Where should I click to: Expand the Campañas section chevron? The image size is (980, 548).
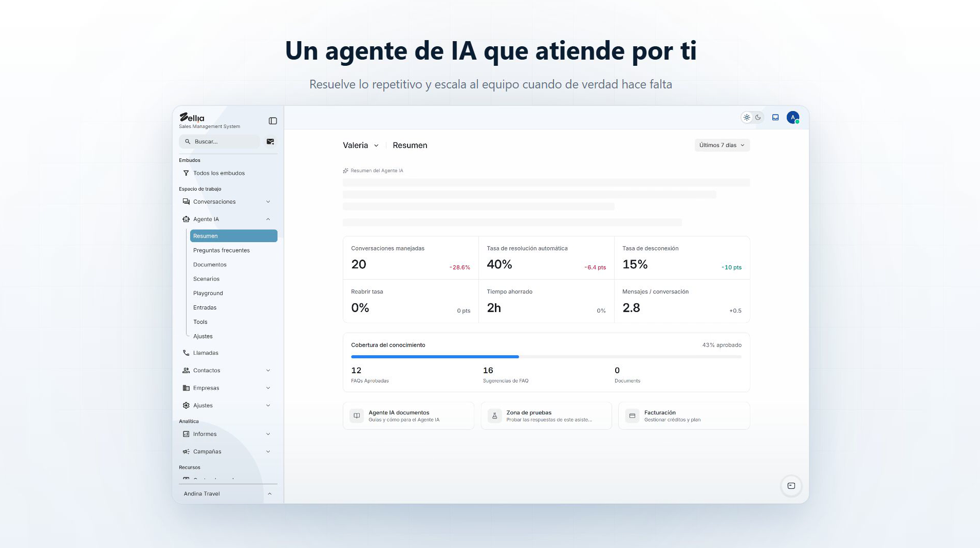click(x=268, y=451)
